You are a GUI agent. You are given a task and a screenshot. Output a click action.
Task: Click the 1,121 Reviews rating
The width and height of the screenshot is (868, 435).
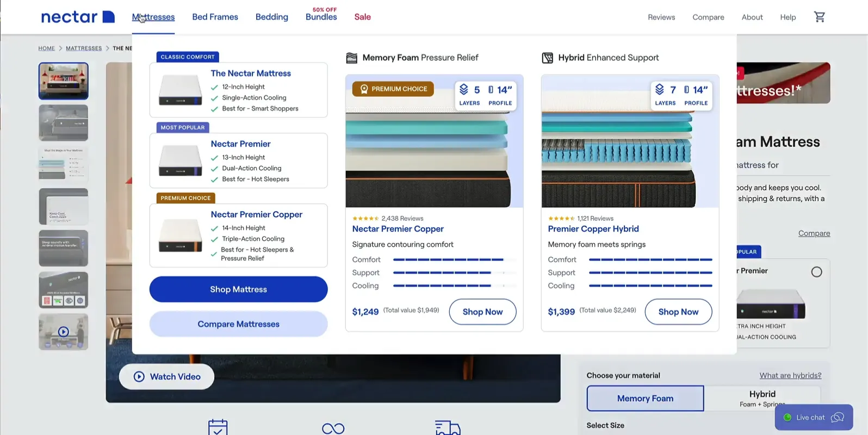pyautogui.click(x=581, y=219)
